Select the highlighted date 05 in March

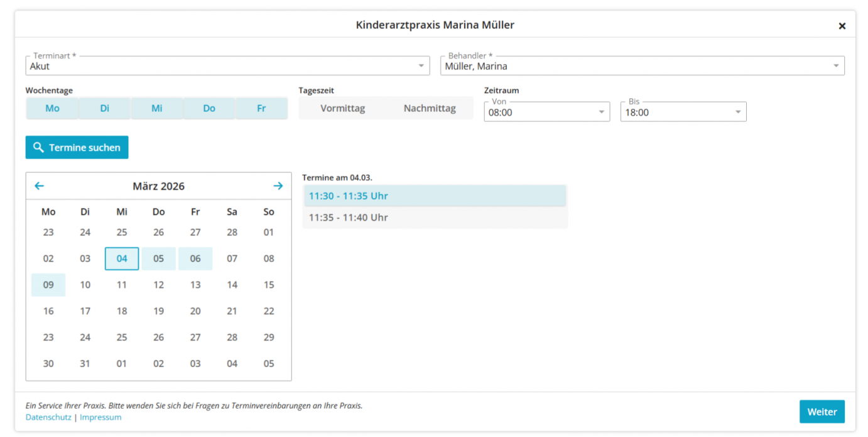[x=158, y=258]
